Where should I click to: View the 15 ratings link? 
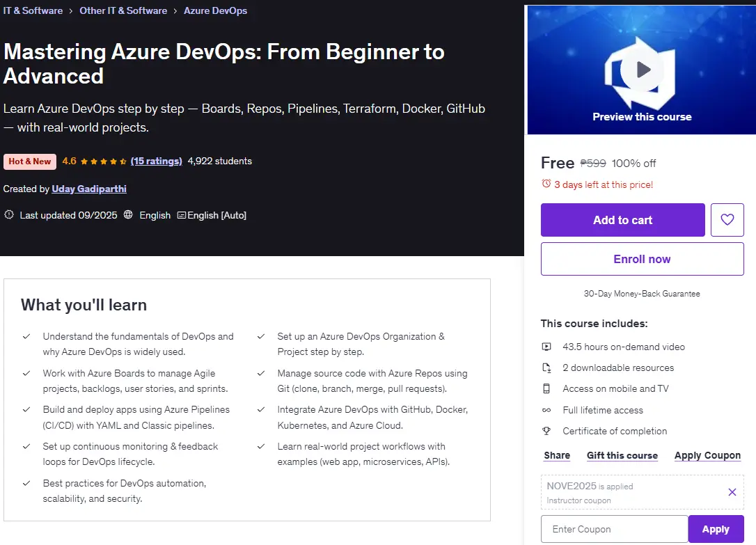click(x=156, y=161)
